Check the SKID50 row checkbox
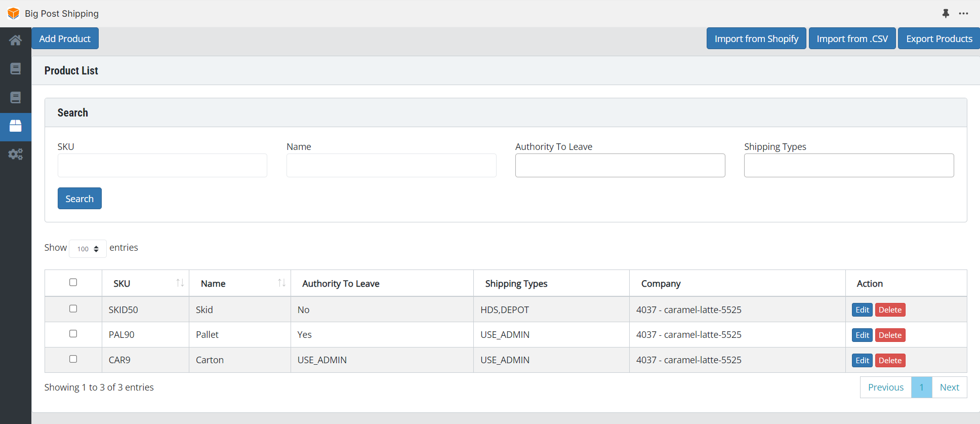 click(73, 309)
